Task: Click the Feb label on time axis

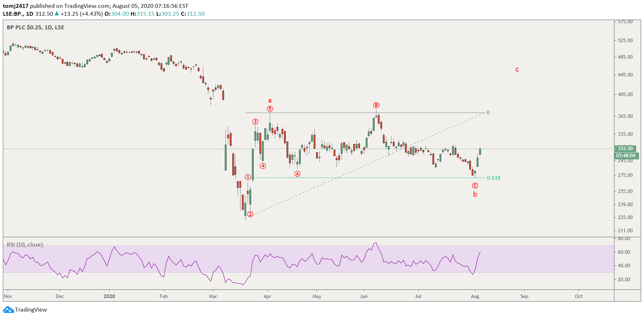Action: 164,297
